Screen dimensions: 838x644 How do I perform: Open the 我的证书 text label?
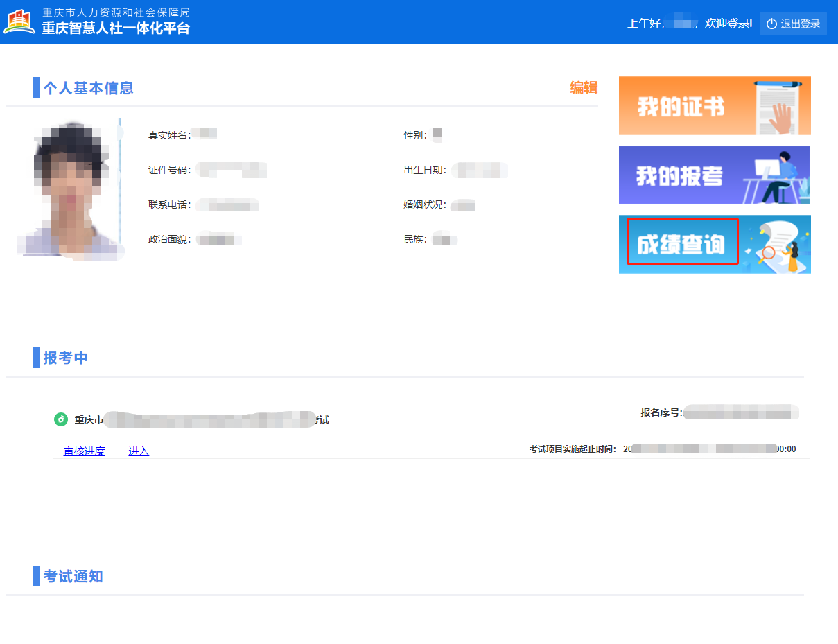681,107
